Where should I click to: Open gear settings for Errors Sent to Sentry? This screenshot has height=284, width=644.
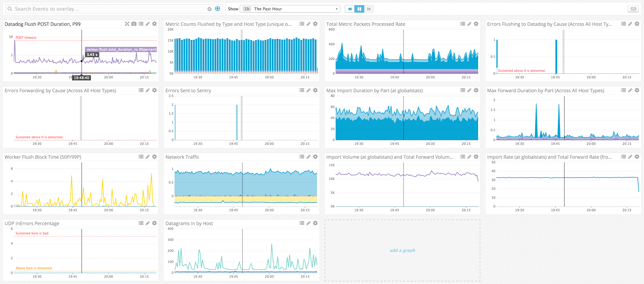(315, 90)
